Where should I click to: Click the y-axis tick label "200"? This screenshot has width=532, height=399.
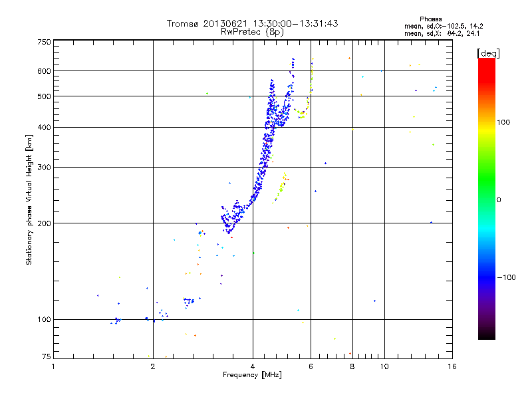(x=44, y=223)
